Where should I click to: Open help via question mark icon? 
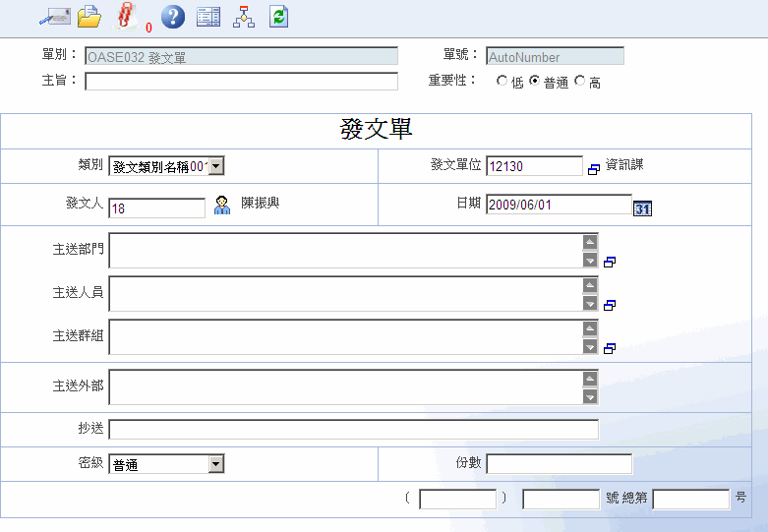click(172, 16)
